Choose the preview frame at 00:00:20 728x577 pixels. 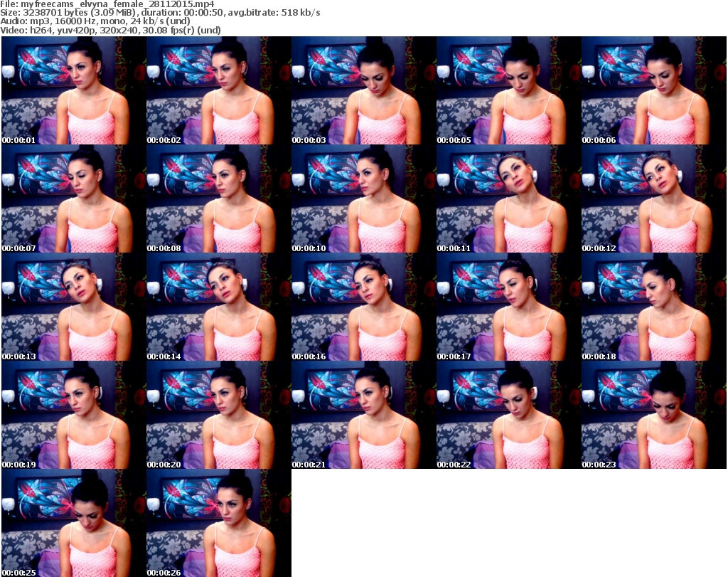pyautogui.click(x=219, y=415)
